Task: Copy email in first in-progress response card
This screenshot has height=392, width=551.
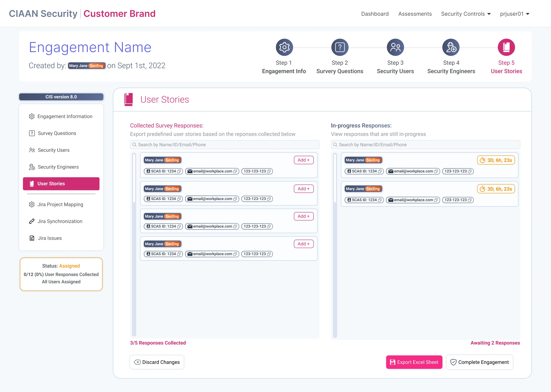Action: tap(436, 171)
